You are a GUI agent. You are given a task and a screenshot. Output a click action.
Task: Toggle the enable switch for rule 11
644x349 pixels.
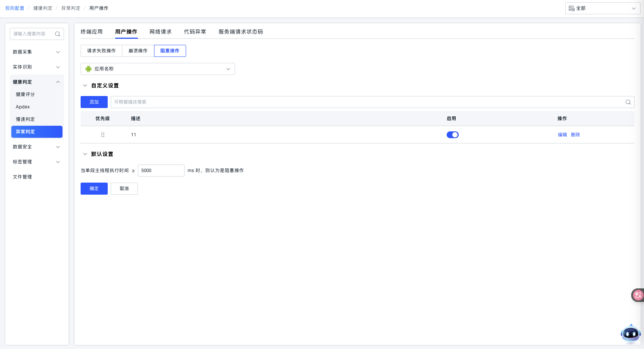452,135
